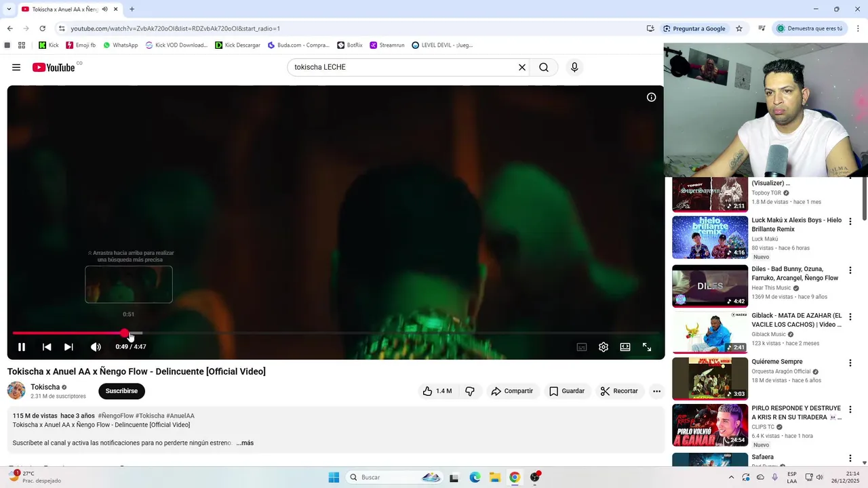868x488 pixels.
Task: Open options for Quiéreme Siempre
Action: pos(850,363)
